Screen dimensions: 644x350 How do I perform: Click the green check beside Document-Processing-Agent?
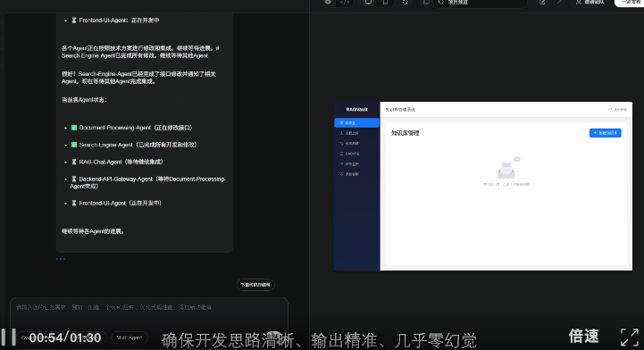click(74, 128)
